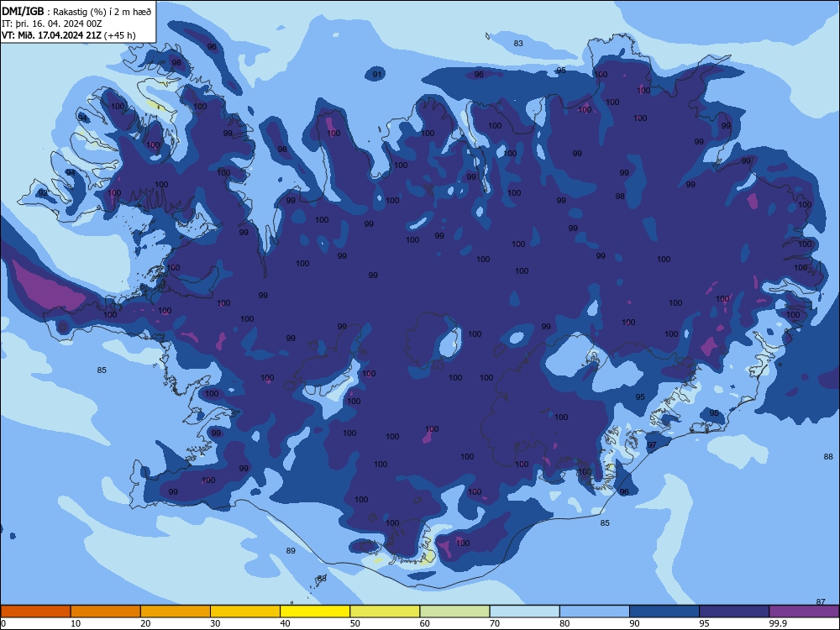Image resolution: width=840 pixels, height=630 pixels.
Task: Click the legend tick label 70
Action: click(x=495, y=623)
